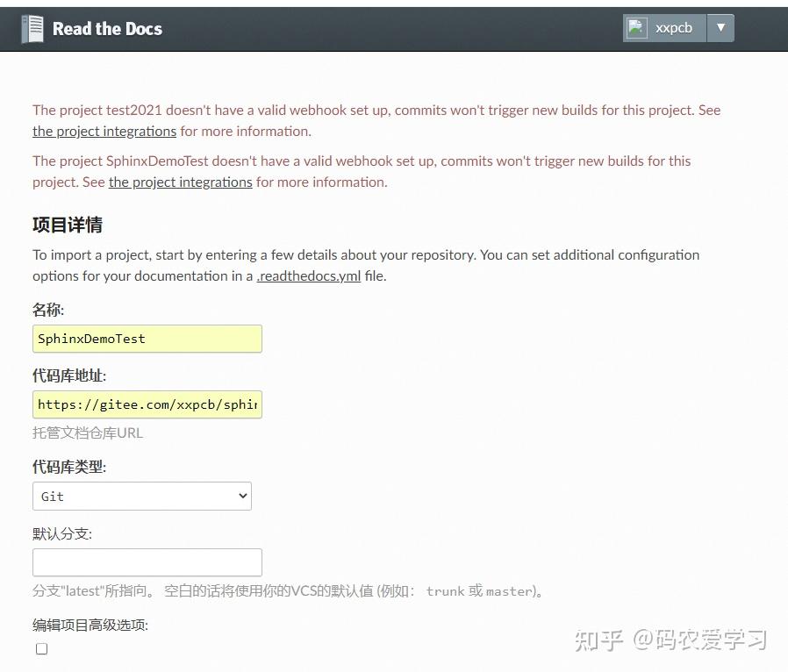The width and height of the screenshot is (788, 672).
Task: Open the second 'the project integrations' link
Action: (180, 182)
